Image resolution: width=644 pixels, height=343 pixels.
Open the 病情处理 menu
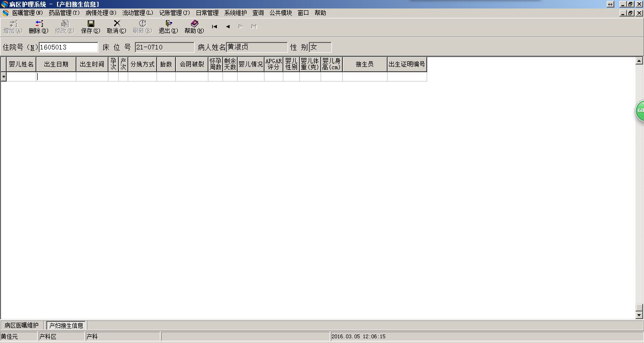[x=101, y=13]
